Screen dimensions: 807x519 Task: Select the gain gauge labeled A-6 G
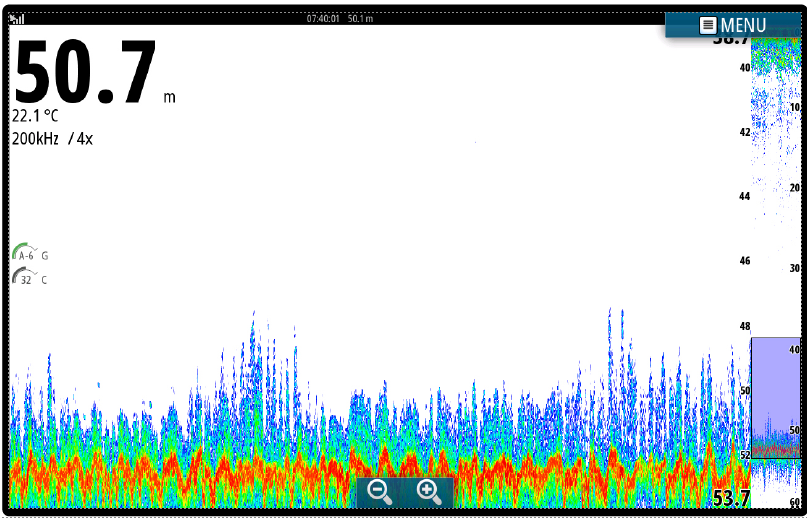29,254
